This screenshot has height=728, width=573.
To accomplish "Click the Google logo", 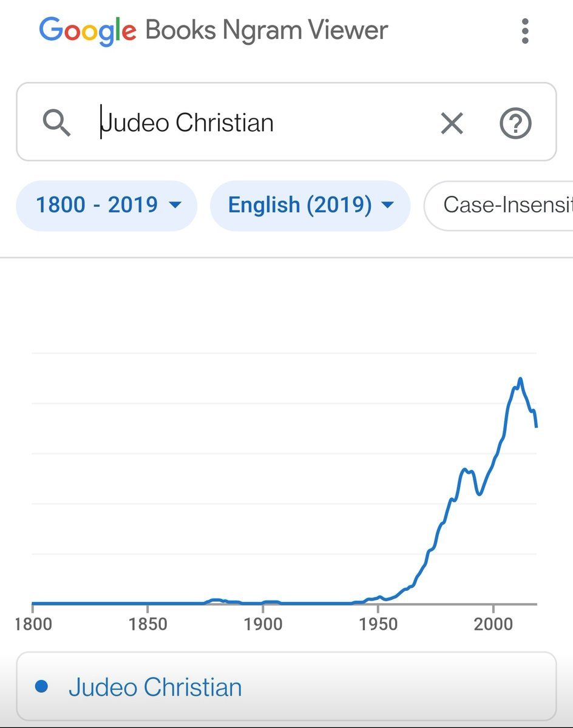I will tap(87, 30).
